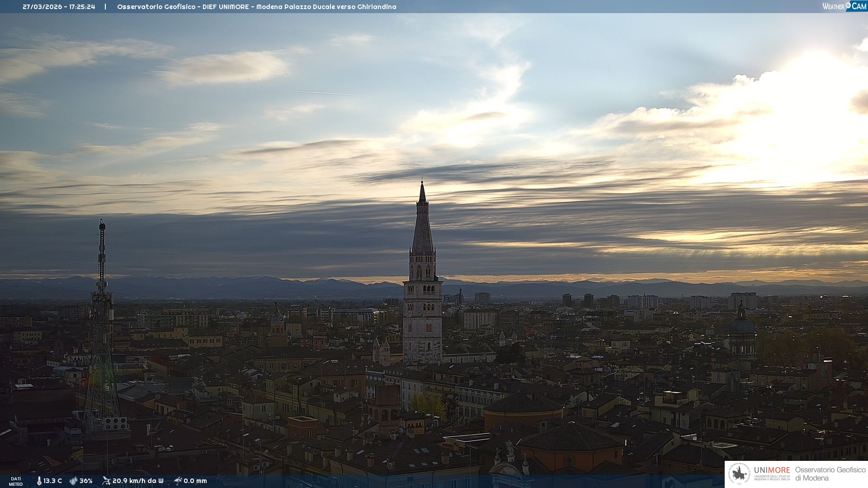
Task: Click the camera lens in WeatherCam logo
Action: (848, 5)
